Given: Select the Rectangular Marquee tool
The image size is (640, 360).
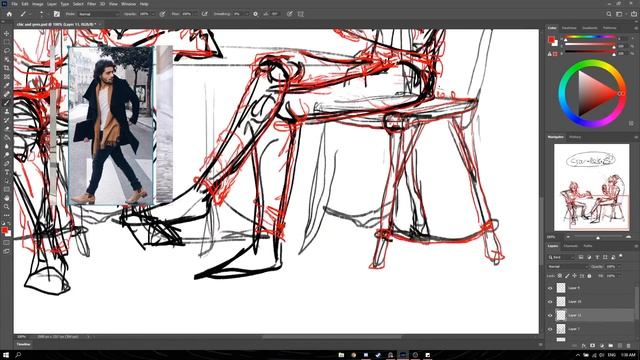Looking at the screenshot, I should point(7,42).
